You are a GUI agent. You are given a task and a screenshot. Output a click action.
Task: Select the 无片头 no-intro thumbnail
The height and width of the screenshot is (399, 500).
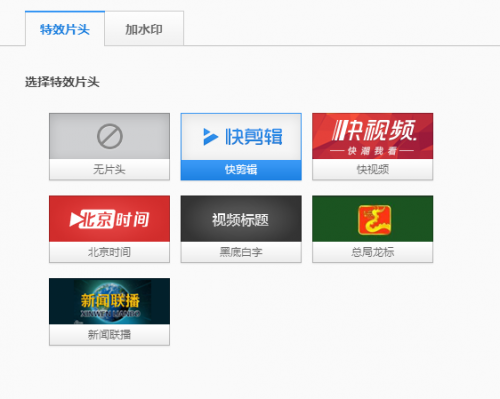(109, 136)
